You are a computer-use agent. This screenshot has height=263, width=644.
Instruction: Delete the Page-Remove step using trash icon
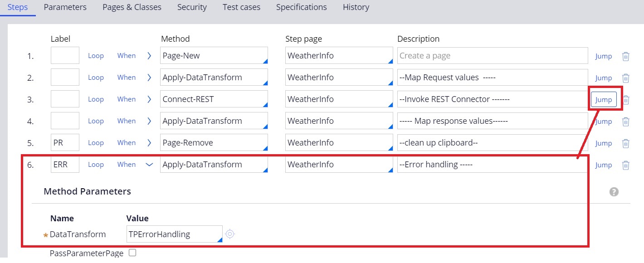tap(626, 143)
